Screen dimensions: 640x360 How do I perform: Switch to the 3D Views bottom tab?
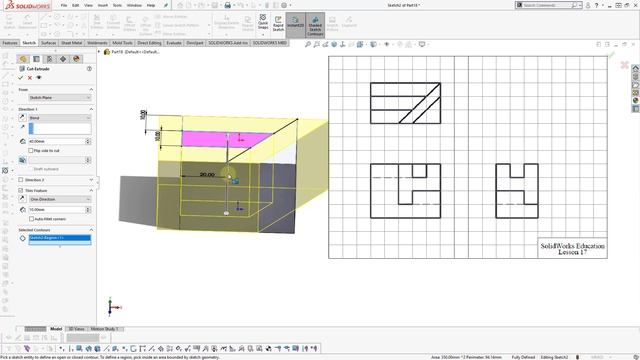tap(76, 329)
